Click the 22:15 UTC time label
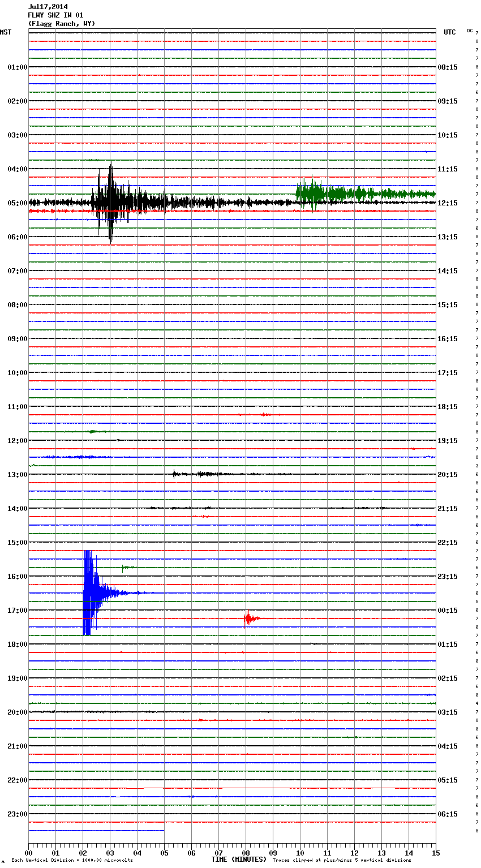The width and height of the screenshot is (481, 868). tap(448, 543)
